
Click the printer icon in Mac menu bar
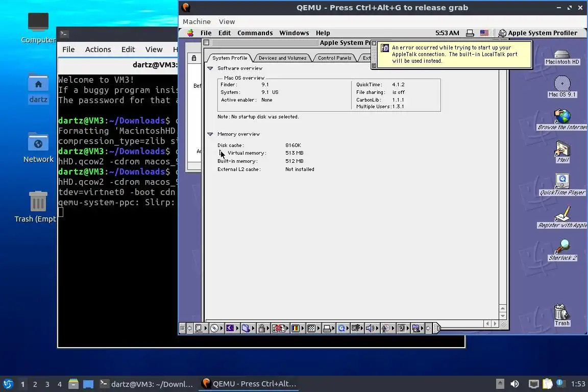(470, 33)
